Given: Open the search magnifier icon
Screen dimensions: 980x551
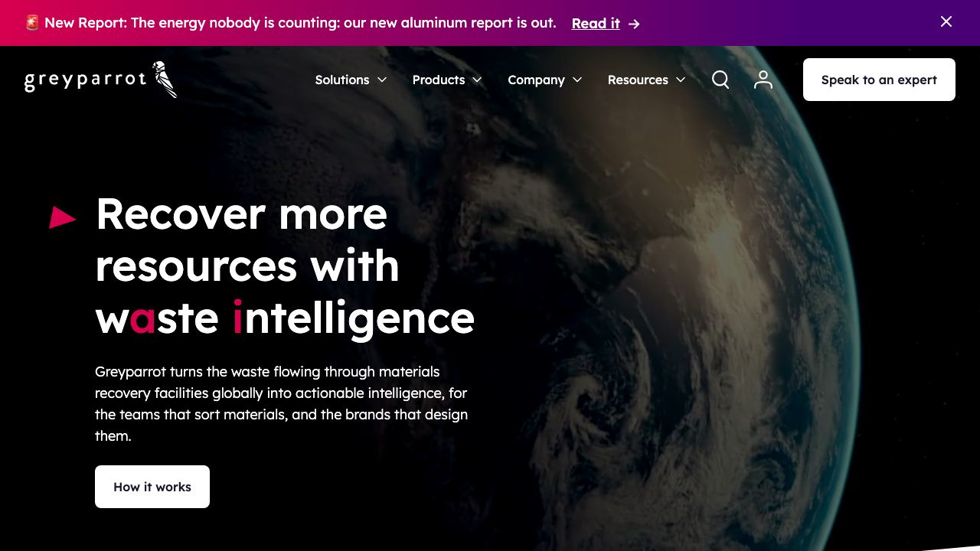Looking at the screenshot, I should [720, 80].
